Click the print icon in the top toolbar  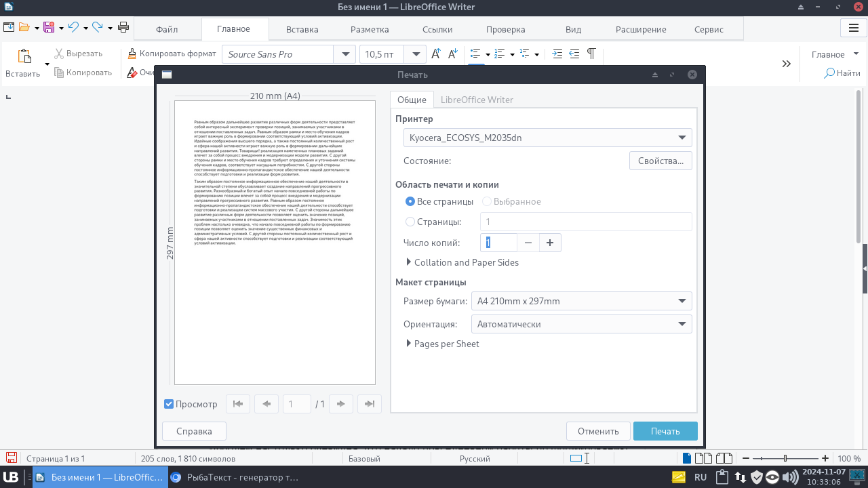pos(123,28)
